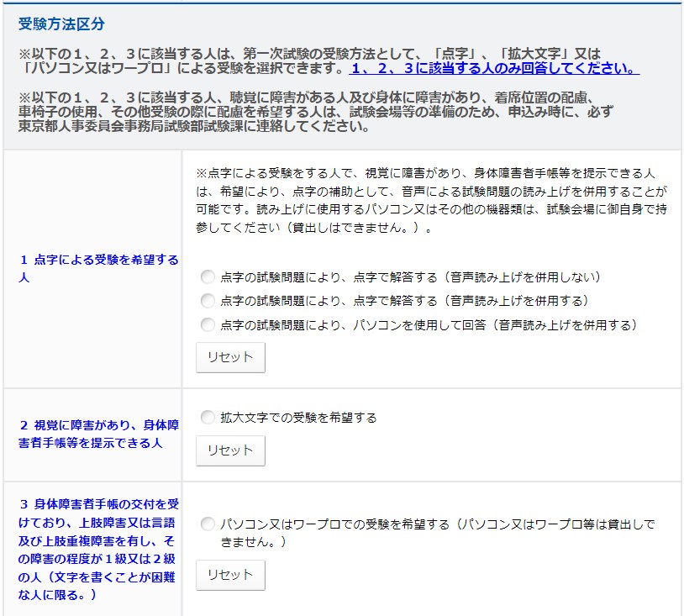The width and height of the screenshot is (684, 616).
Task: Click label text パソコンを使用して回答
Action: tap(429, 324)
